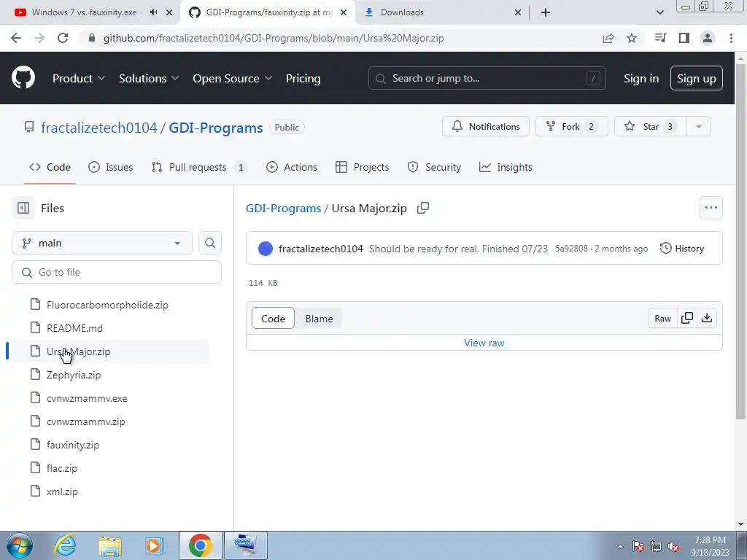Open fauxinity.zip in file tree
The width and height of the screenshot is (747, 560).
pyautogui.click(x=73, y=445)
